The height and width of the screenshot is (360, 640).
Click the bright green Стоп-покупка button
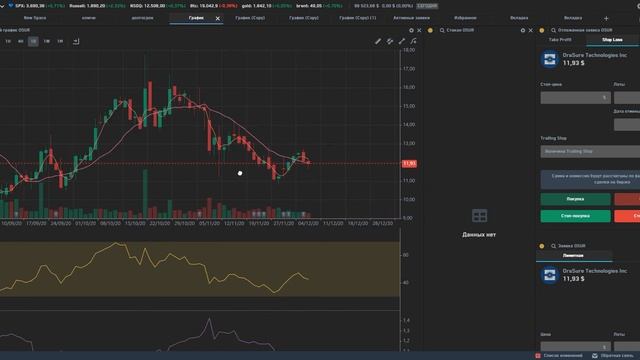[576, 216]
